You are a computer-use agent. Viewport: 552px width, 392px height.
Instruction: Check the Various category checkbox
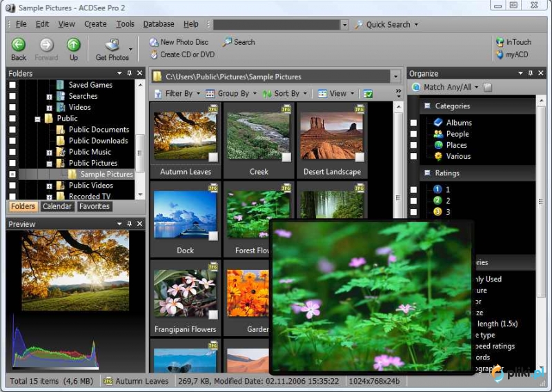(x=413, y=156)
